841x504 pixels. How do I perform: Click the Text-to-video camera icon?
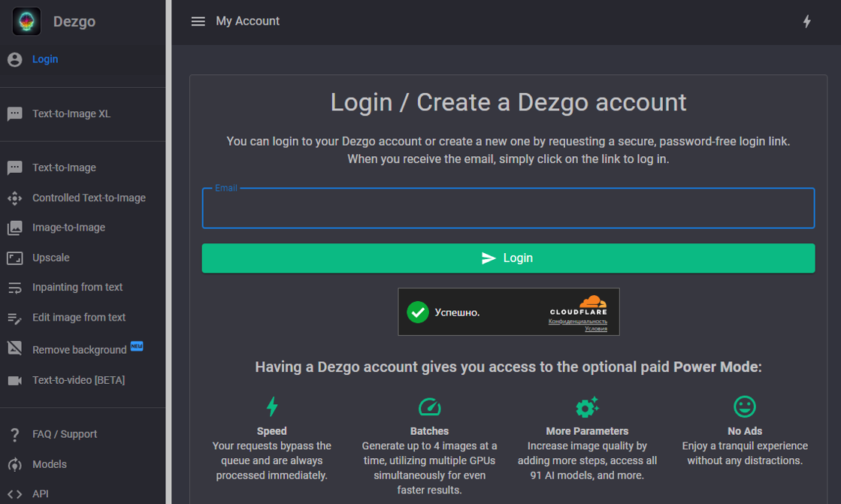tap(15, 380)
